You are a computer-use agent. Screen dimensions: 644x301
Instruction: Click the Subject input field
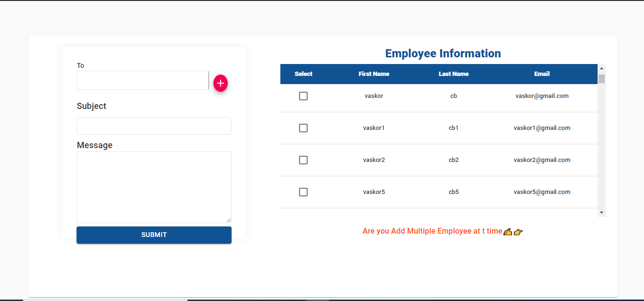point(154,126)
